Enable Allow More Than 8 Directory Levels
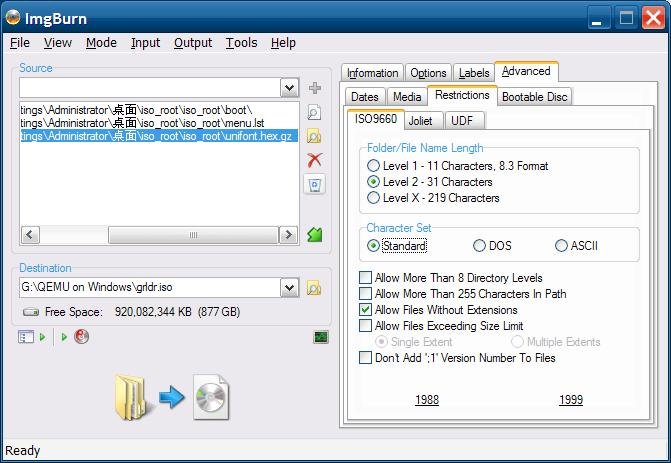The height and width of the screenshot is (463, 671). tap(451, 278)
